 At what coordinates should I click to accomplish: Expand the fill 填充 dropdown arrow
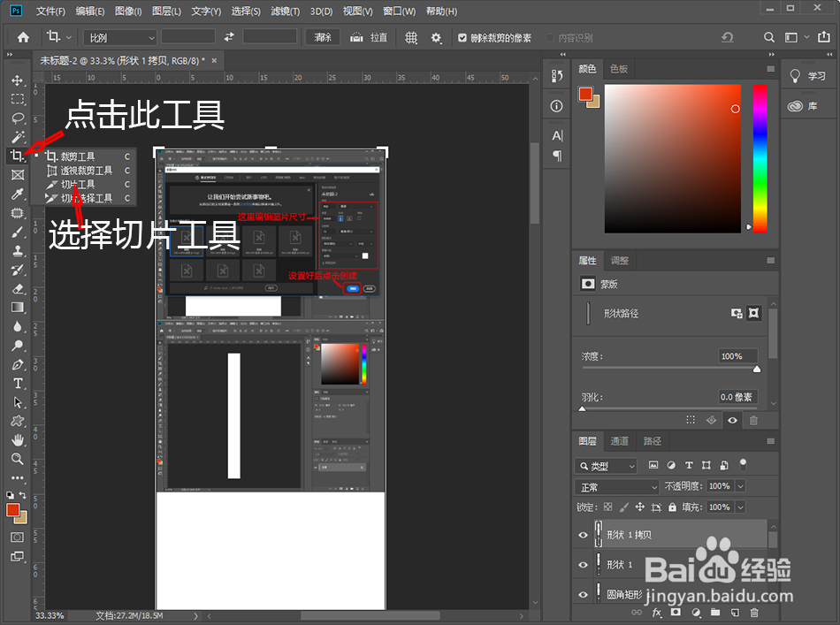[740, 507]
